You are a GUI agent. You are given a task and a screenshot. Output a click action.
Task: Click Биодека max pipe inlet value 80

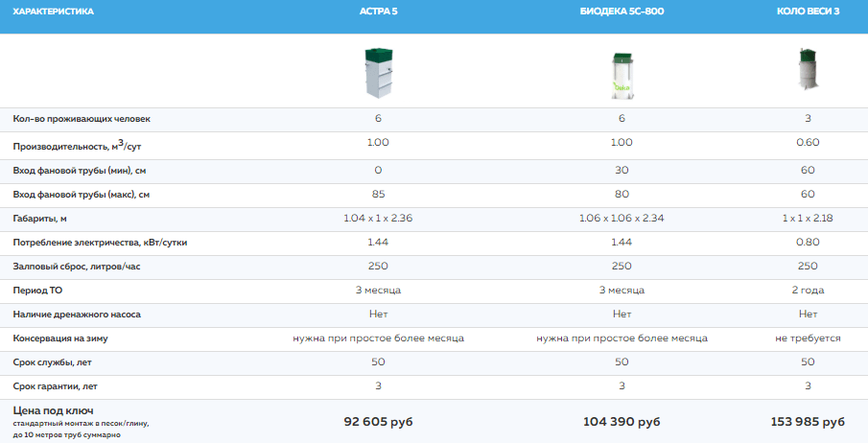coord(622,195)
